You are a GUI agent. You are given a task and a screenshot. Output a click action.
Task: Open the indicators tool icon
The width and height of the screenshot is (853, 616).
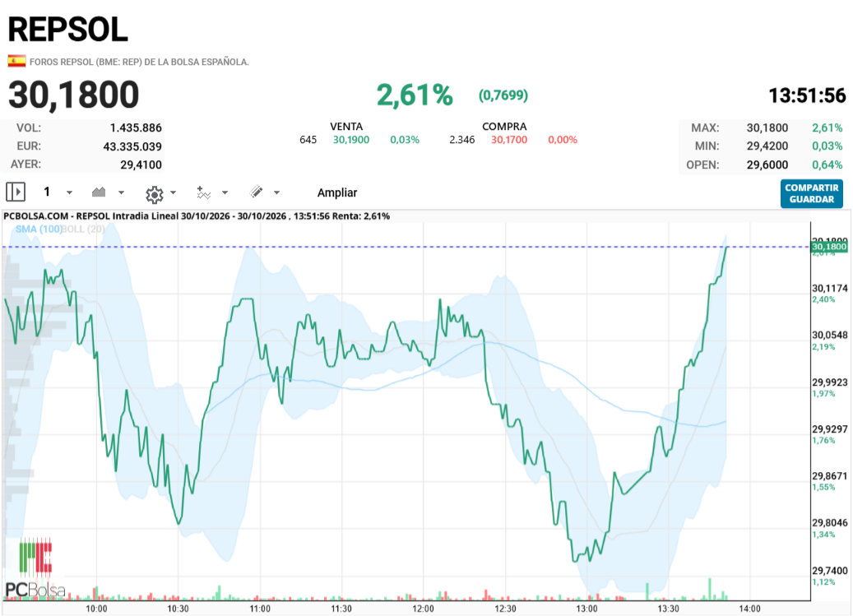pyautogui.click(x=203, y=192)
